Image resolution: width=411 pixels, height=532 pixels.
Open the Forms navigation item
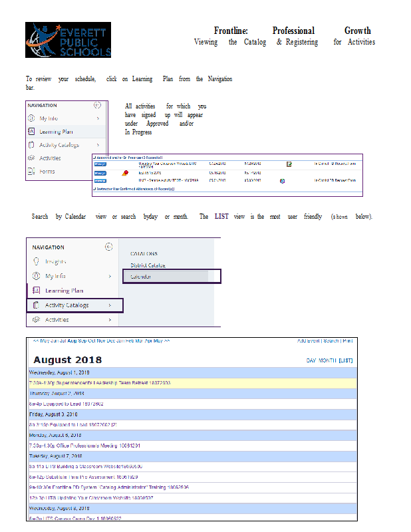[x=47, y=172]
